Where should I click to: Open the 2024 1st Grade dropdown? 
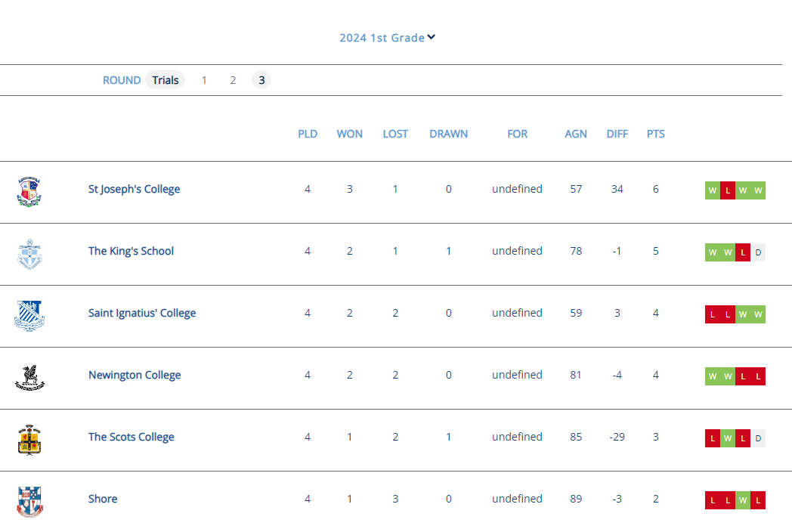click(x=382, y=38)
